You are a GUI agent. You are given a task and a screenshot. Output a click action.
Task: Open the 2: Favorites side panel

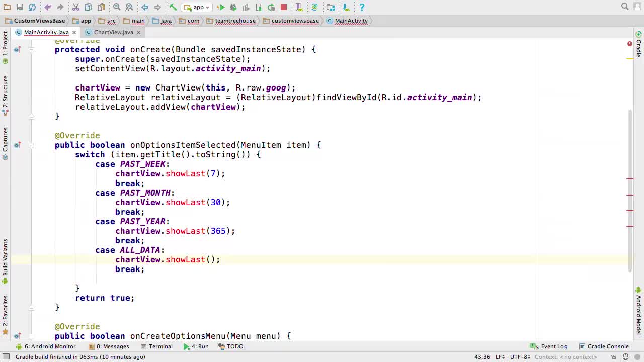pyautogui.click(x=5, y=315)
